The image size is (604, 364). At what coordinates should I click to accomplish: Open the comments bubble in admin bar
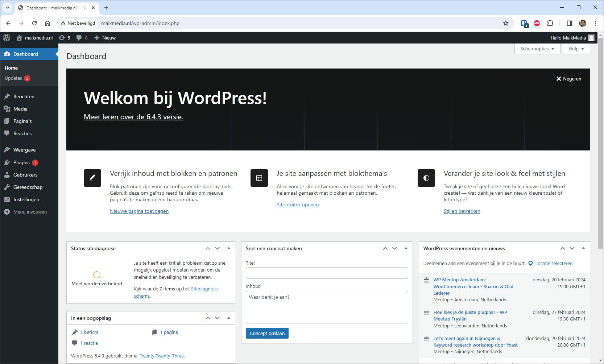coord(82,38)
